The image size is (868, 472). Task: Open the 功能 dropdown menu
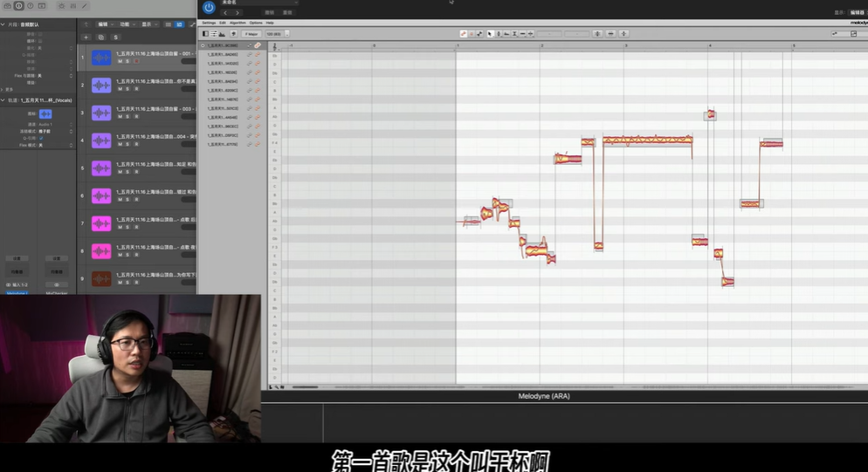[x=128, y=24]
